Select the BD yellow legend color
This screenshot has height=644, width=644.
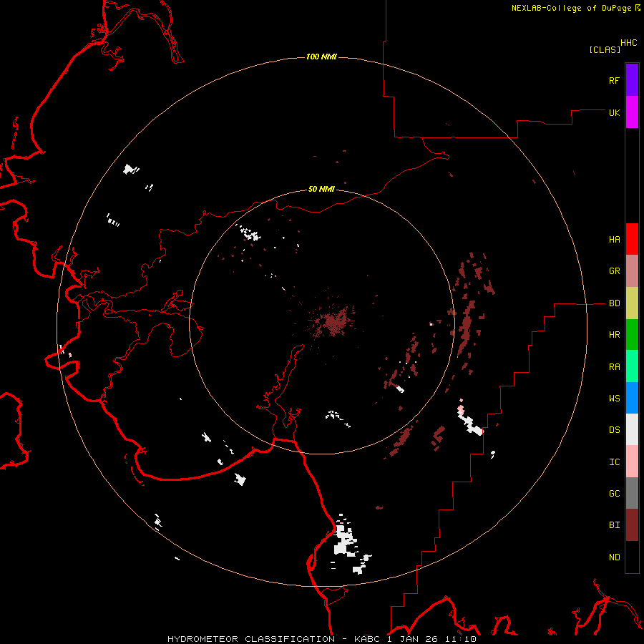(632, 303)
